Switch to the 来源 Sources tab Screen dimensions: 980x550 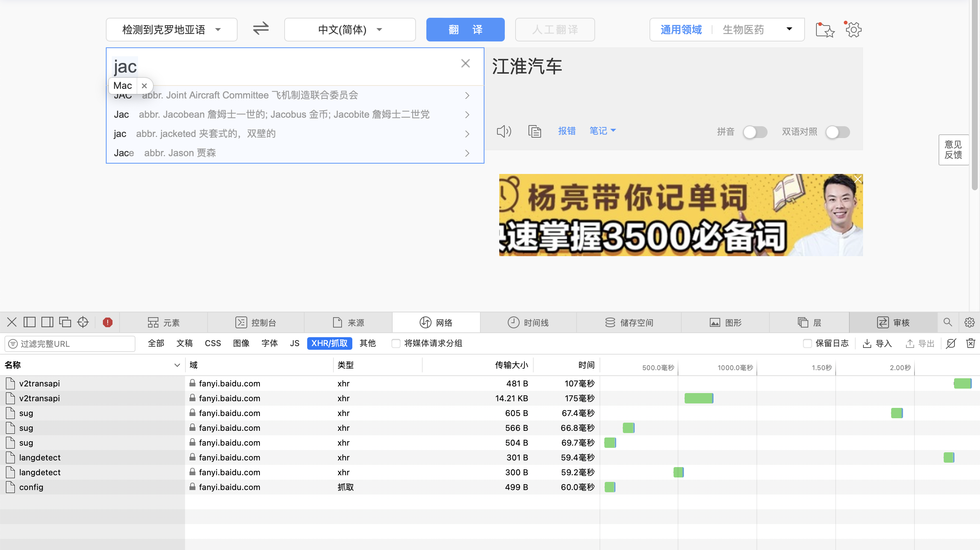[349, 322]
